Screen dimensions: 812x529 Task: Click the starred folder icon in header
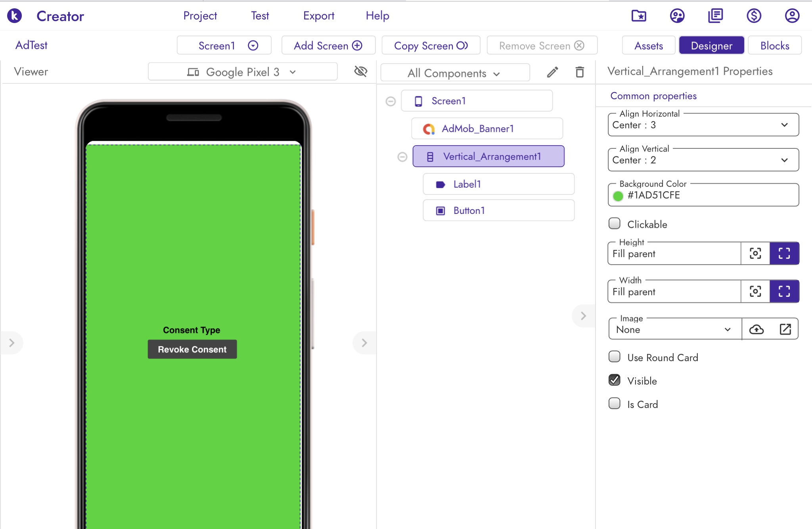tap(639, 16)
